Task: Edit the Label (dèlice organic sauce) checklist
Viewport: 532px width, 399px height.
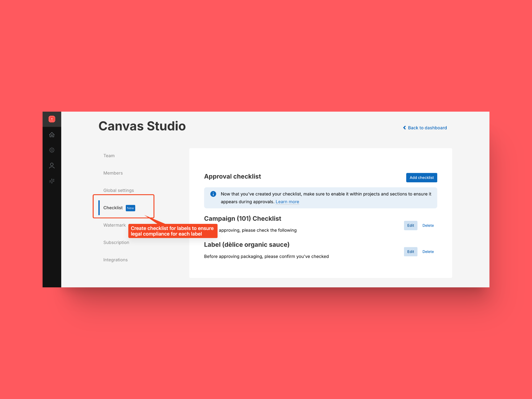Action: [410, 252]
